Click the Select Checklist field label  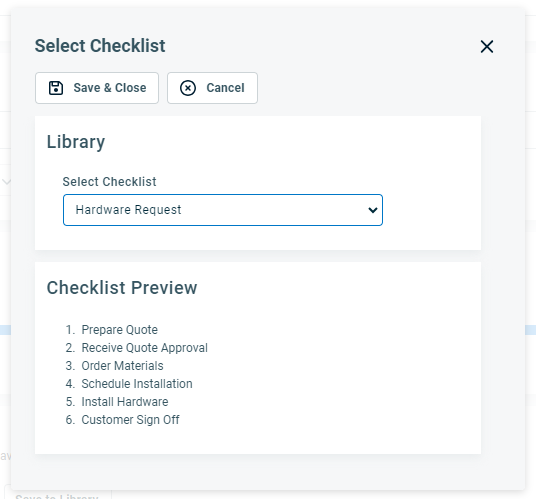(x=109, y=181)
